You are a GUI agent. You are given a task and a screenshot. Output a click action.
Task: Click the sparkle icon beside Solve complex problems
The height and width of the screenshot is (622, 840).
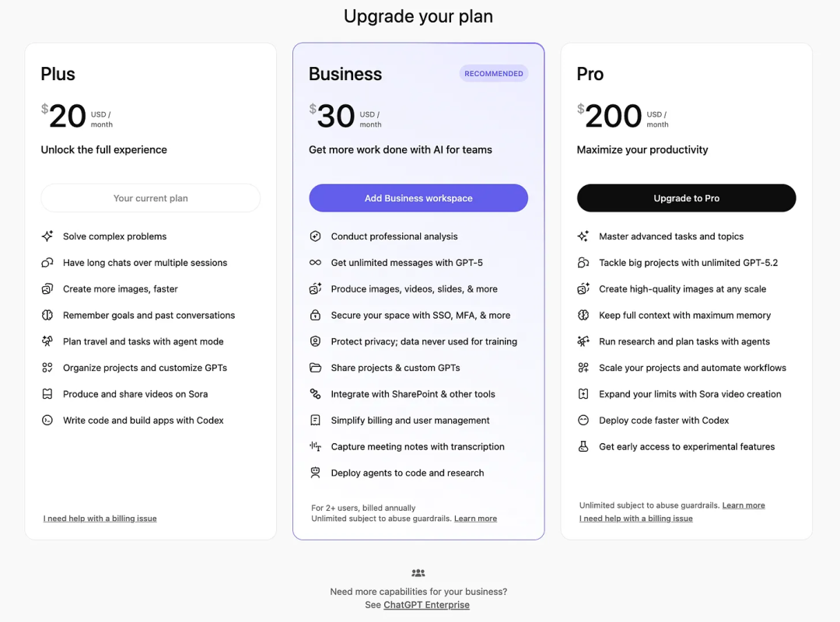coord(47,236)
